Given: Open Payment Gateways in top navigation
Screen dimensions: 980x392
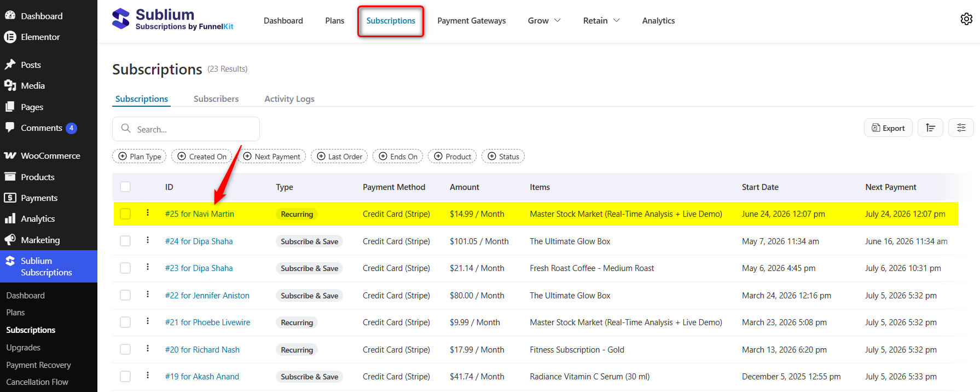Looking at the screenshot, I should tap(471, 20).
